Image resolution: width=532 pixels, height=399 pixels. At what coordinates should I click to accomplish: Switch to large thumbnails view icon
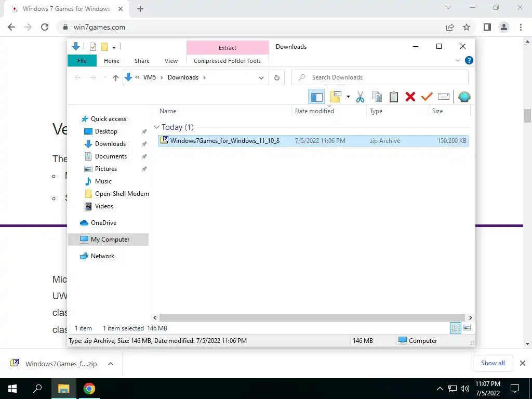point(467,328)
